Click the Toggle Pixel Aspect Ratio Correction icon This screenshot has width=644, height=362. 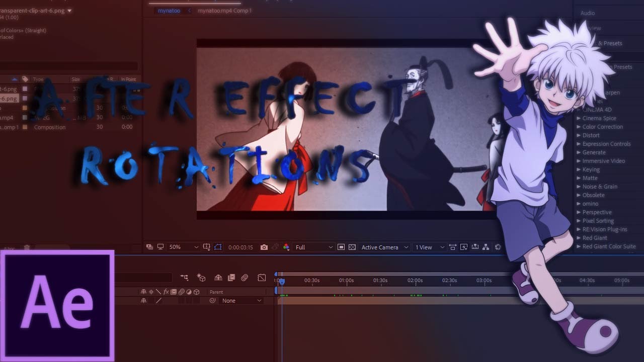[453, 247]
